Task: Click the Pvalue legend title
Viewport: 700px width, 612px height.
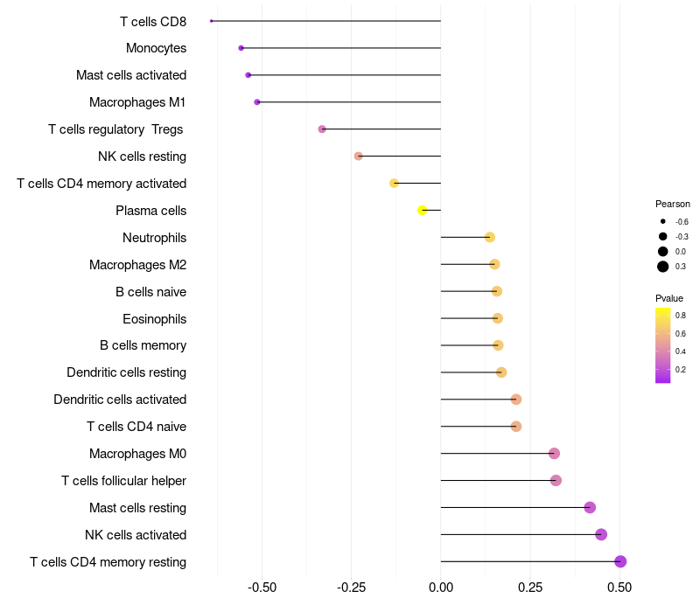Action: tap(669, 298)
